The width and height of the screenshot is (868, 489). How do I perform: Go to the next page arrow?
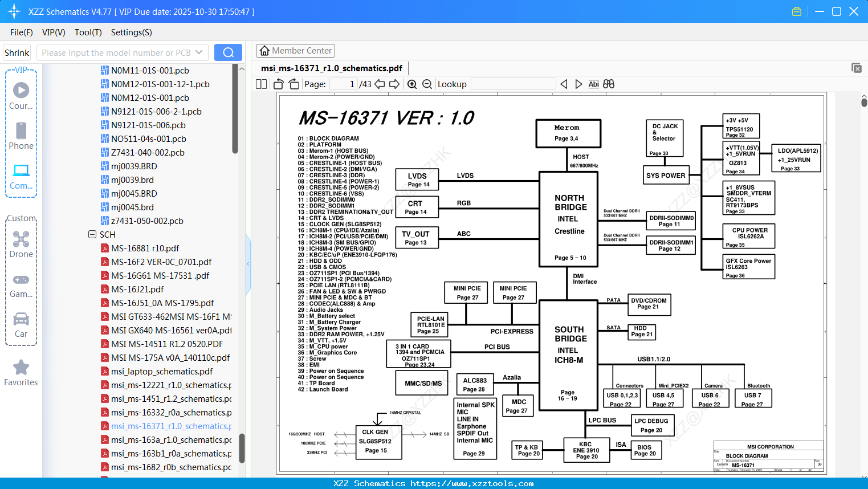[394, 84]
